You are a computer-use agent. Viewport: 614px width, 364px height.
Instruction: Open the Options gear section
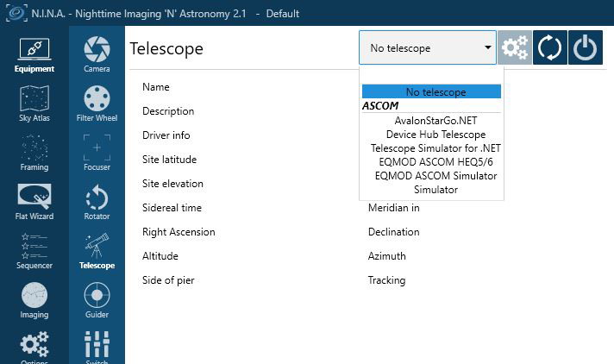(x=34, y=347)
